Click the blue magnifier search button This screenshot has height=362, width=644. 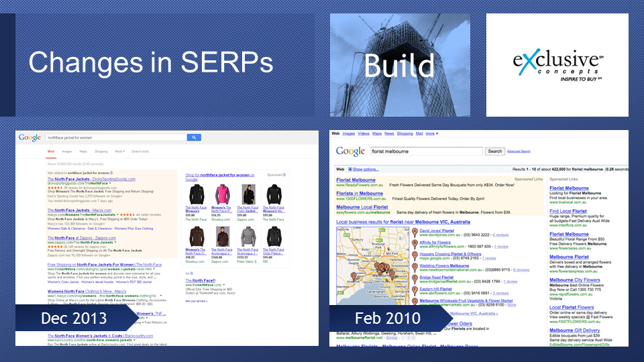194,137
